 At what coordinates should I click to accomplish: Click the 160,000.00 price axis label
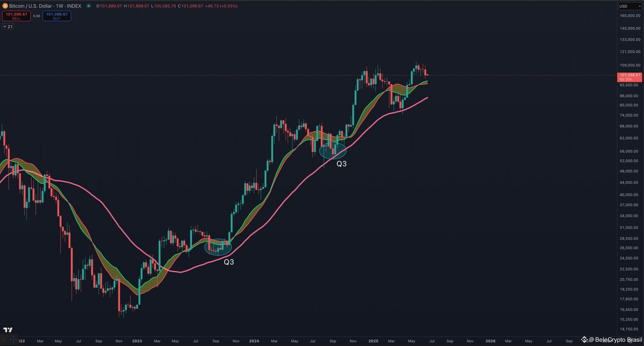tap(630, 16)
